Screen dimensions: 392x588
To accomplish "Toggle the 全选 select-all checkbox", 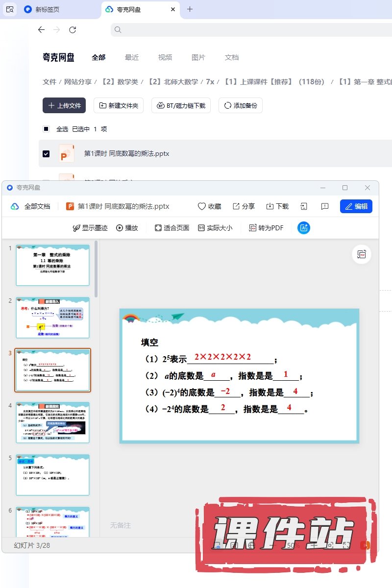I will pyautogui.click(x=46, y=129).
